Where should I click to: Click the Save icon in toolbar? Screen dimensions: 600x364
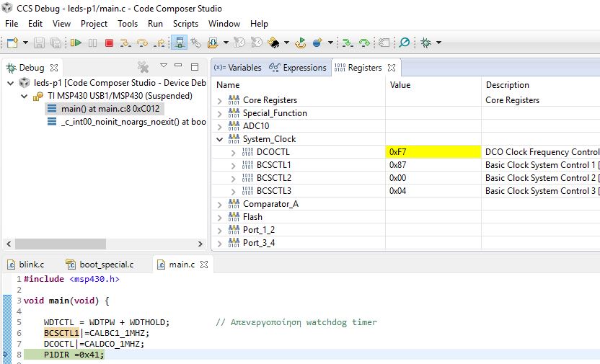coord(39,43)
